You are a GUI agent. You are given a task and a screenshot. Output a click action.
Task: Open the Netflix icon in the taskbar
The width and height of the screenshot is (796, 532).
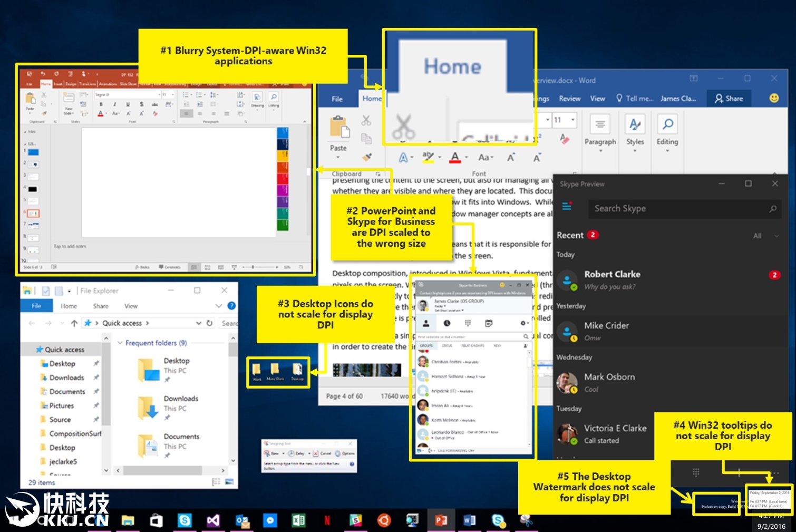(x=327, y=520)
